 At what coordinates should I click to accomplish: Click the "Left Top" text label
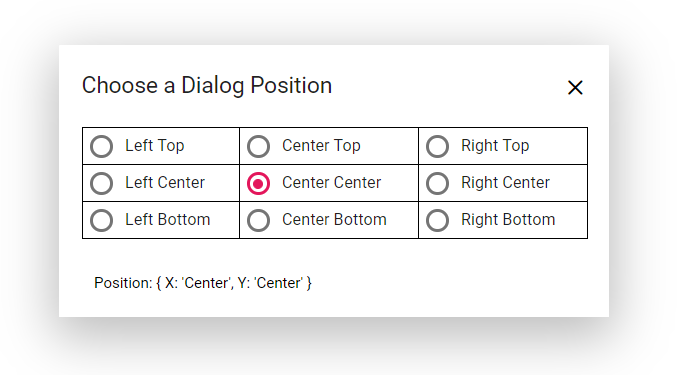point(154,146)
